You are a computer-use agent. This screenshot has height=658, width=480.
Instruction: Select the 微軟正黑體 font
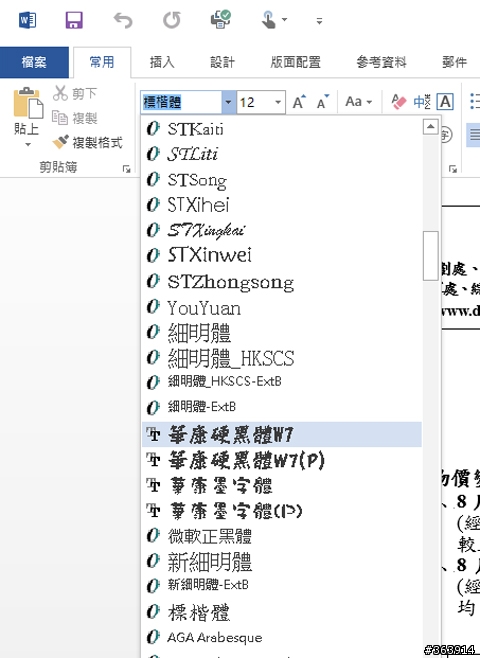[282, 536]
